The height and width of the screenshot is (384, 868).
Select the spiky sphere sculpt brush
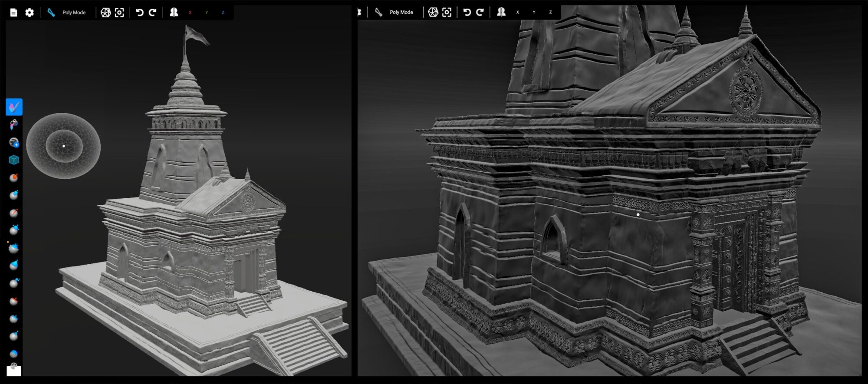click(x=14, y=248)
